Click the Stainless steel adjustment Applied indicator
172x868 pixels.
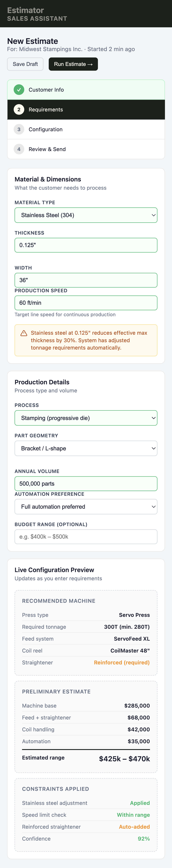click(140, 803)
